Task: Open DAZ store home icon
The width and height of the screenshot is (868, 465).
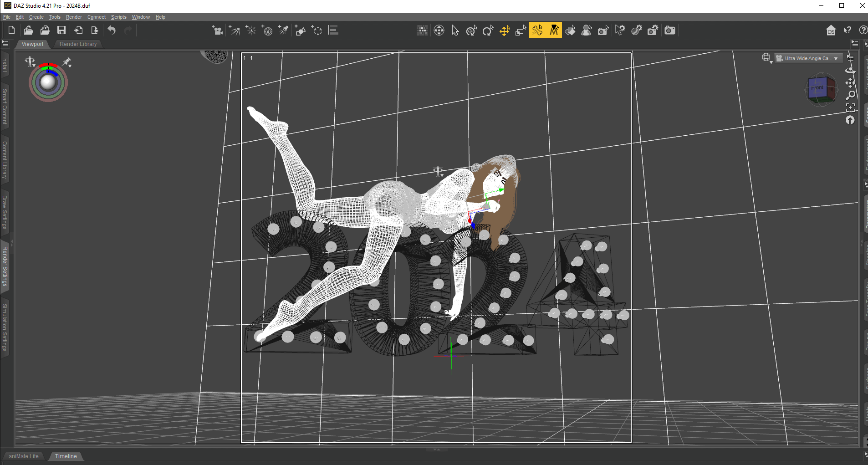Action: 831,31
